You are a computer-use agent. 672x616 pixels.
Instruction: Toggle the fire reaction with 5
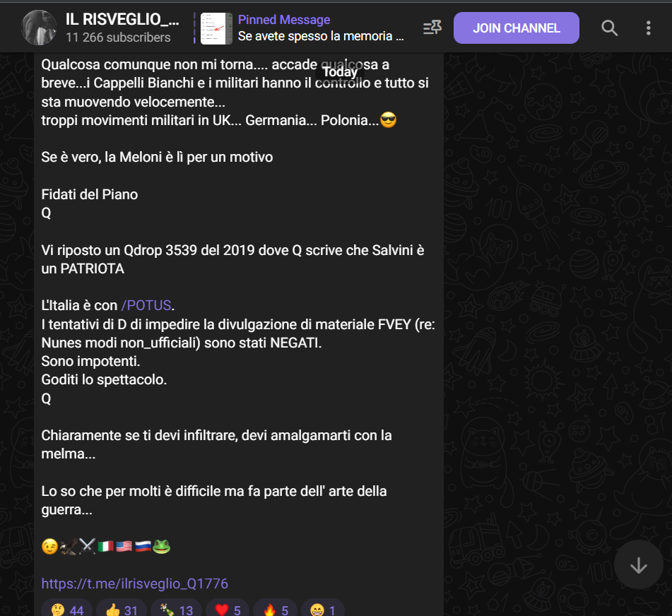point(275,609)
